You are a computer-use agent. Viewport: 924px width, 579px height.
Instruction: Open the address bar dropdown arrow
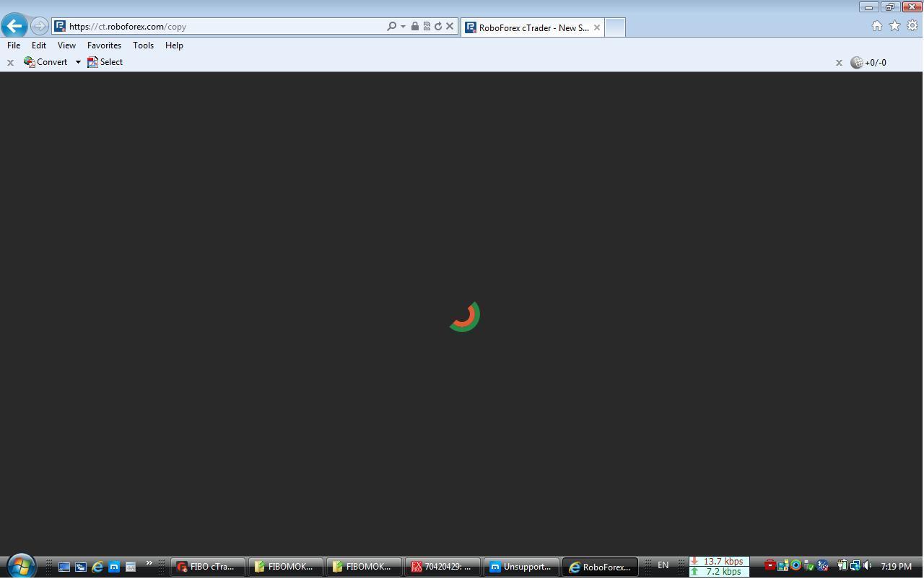pos(403,27)
